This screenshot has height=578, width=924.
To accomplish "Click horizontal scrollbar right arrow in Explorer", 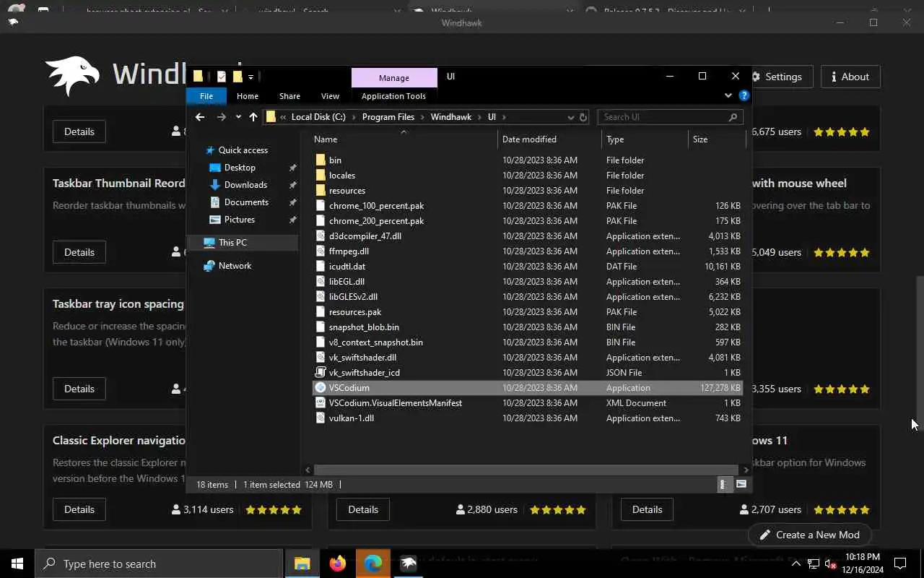I will tap(746, 470).
